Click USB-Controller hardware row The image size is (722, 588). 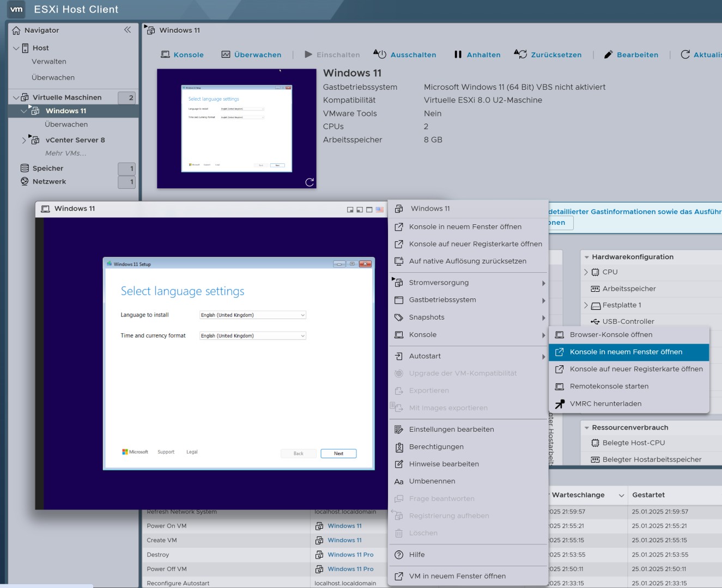point(651,322)
